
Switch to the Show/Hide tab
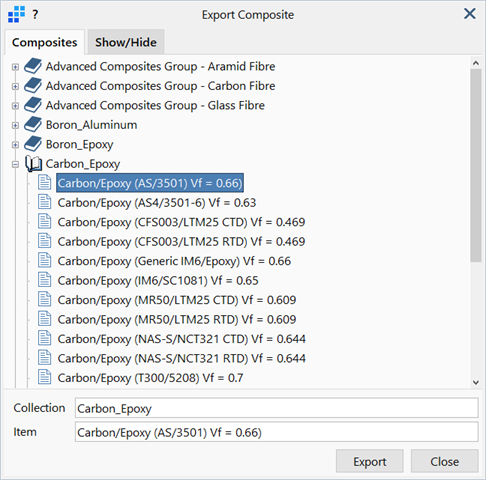point(126,42)
